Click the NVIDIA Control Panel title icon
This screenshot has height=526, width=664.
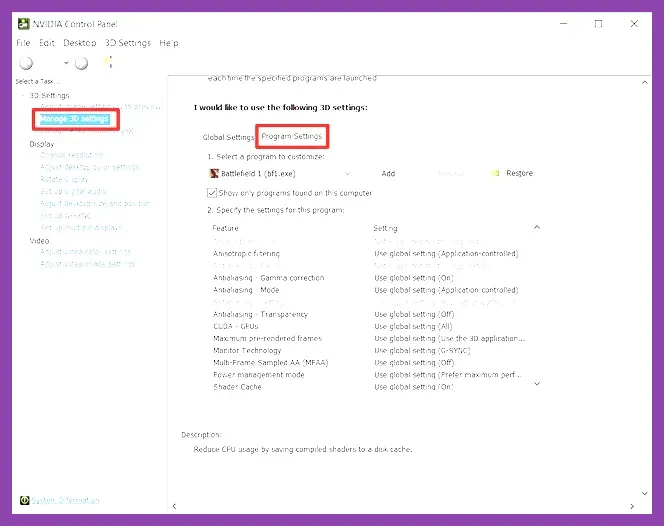pos(24,24)
